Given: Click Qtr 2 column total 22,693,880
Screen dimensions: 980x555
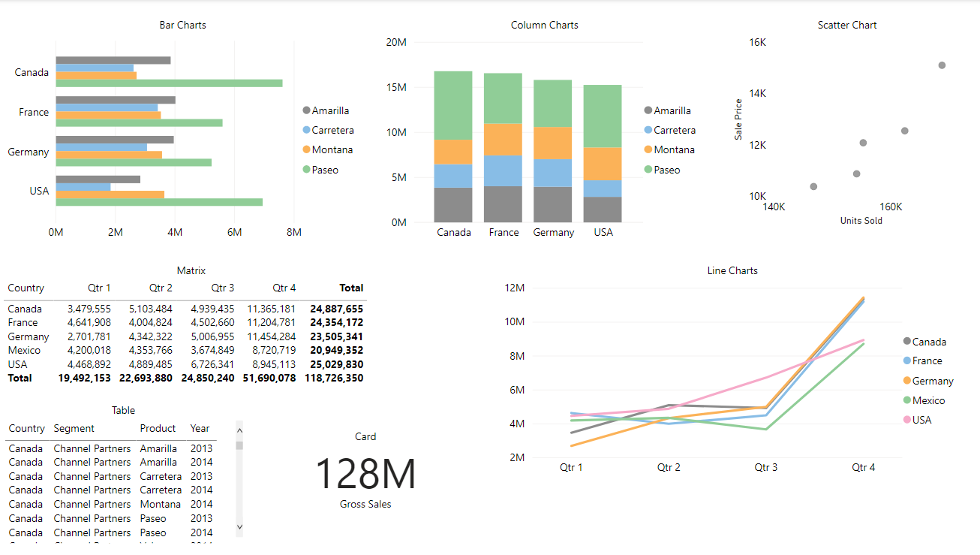Looking at the screenshot, I should [146, 378].
